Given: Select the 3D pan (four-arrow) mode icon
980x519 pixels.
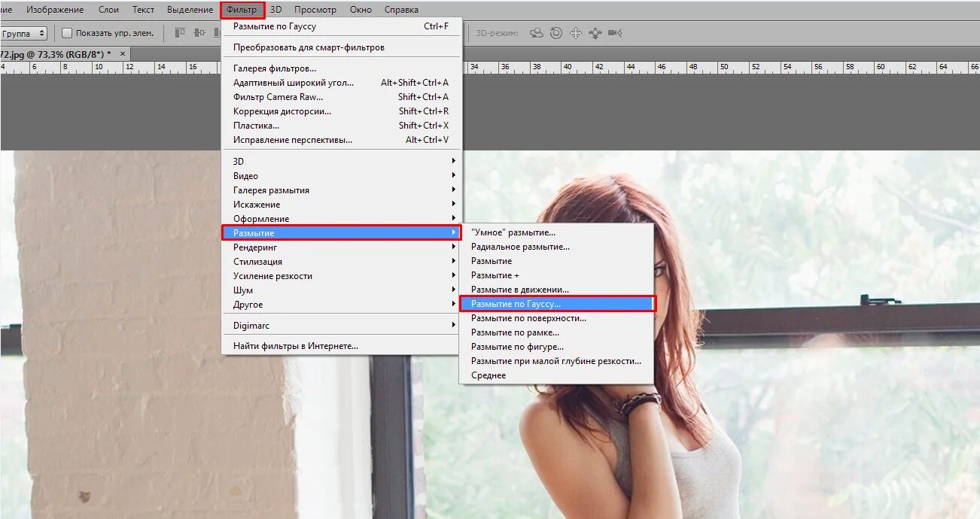Looking at the screenshot, I should click(x=576, y=33).
